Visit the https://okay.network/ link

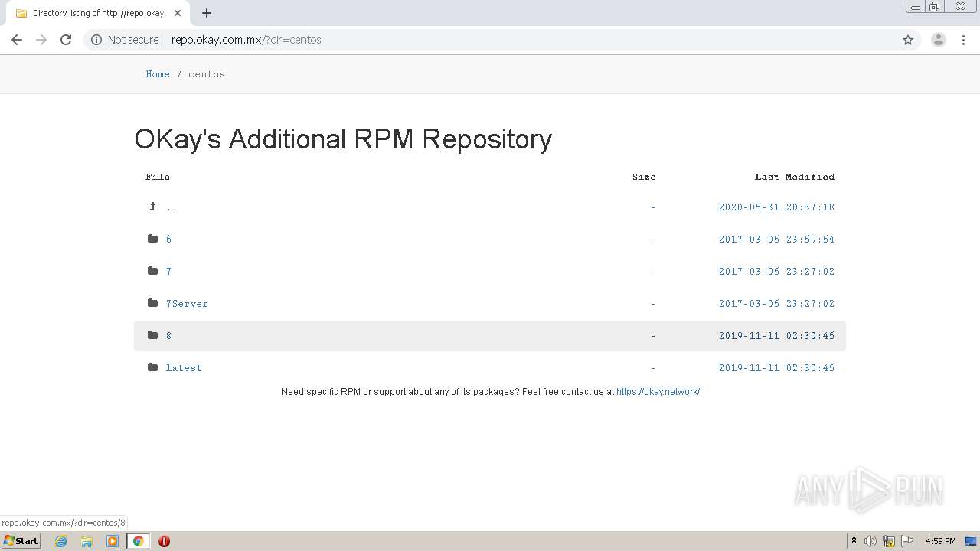(x=658, y=392)
